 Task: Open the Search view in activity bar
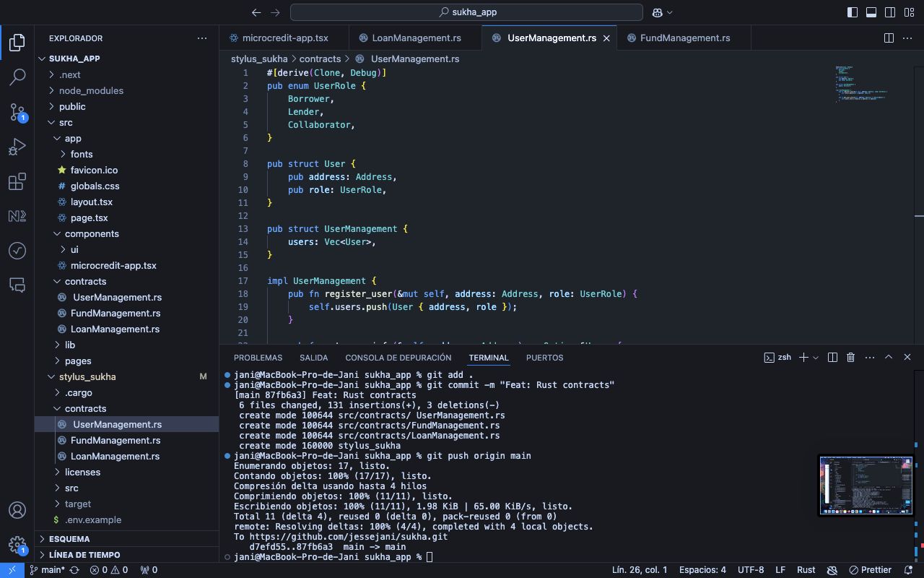[17, 77]
